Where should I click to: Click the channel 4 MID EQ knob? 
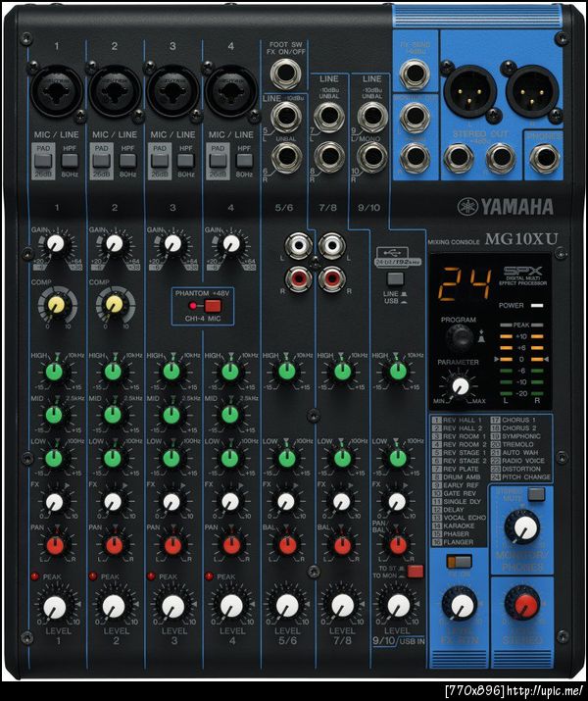pyautogui.click(x=230, y=415)
